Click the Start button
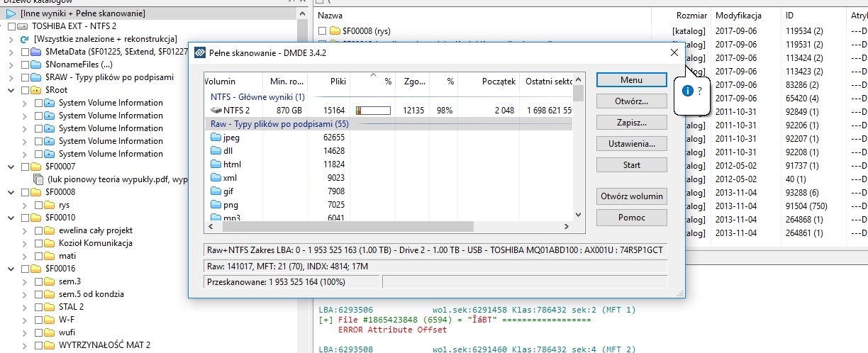868x353 pixels. click(x=631, y=165)
